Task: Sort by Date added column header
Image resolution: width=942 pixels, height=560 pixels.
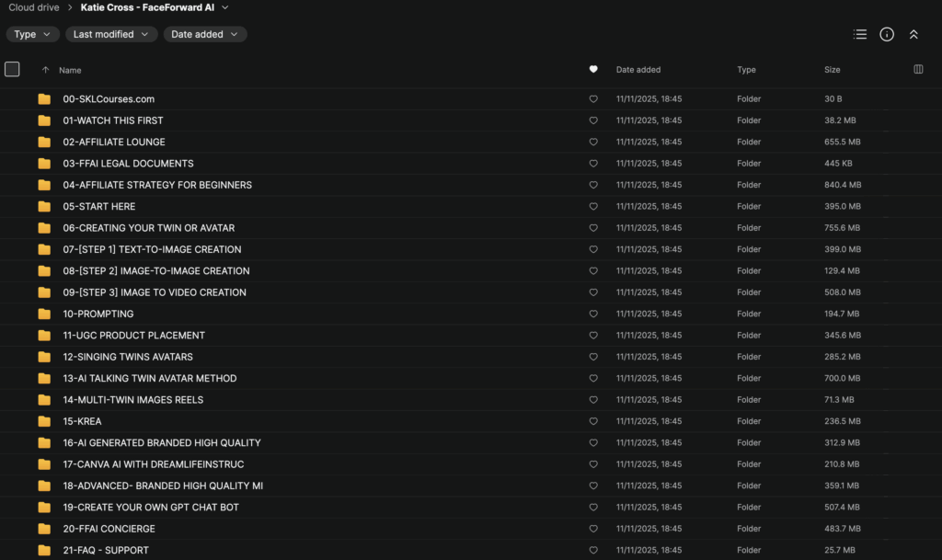Action: tap(638, 70)
